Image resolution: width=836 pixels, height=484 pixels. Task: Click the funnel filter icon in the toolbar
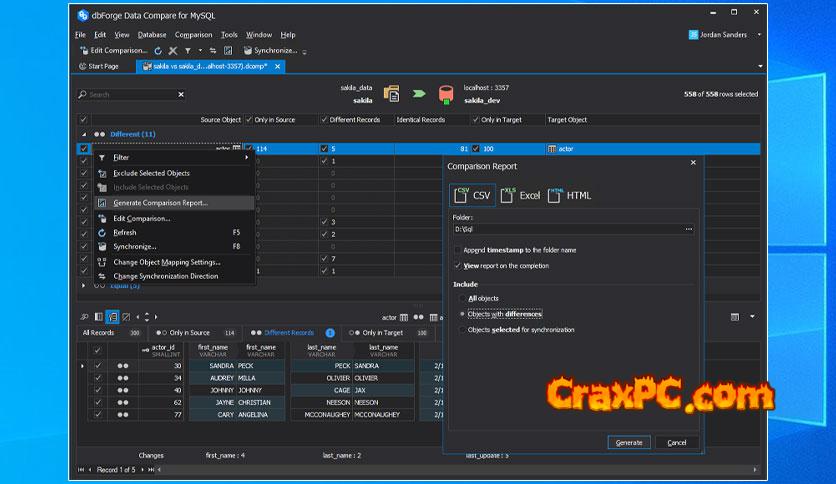[187, 50]
